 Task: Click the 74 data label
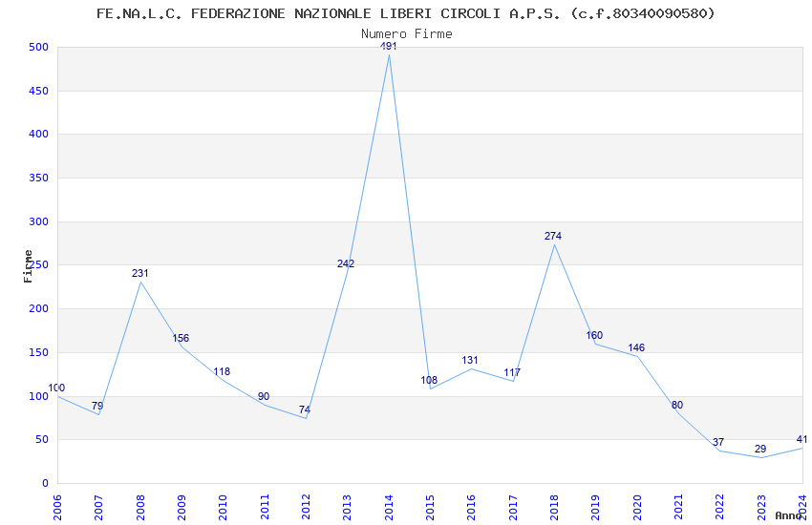(x=305, y=409)
